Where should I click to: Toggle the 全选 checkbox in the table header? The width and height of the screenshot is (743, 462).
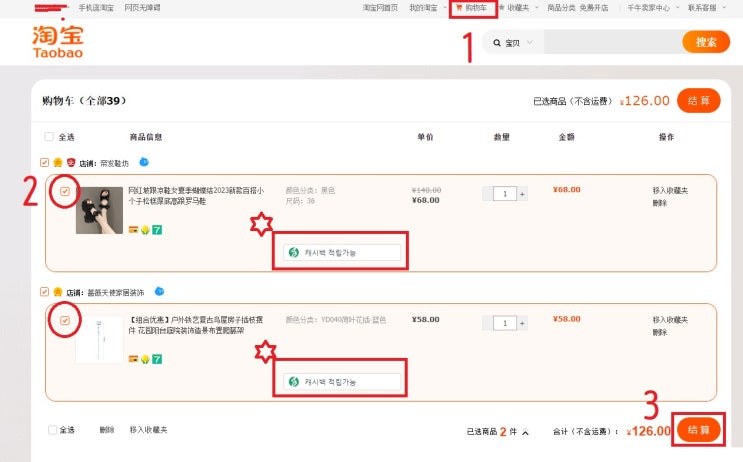pyautogui.click(x=49, y=137)
